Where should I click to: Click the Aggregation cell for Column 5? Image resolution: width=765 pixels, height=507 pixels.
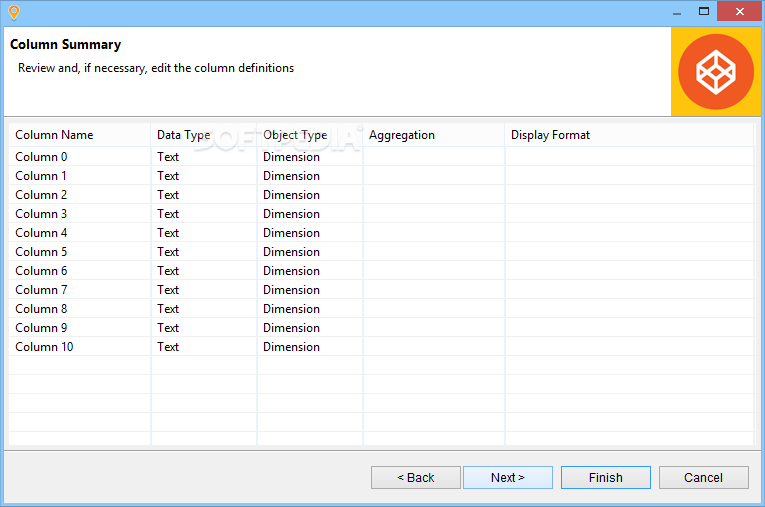click(434, 252)
